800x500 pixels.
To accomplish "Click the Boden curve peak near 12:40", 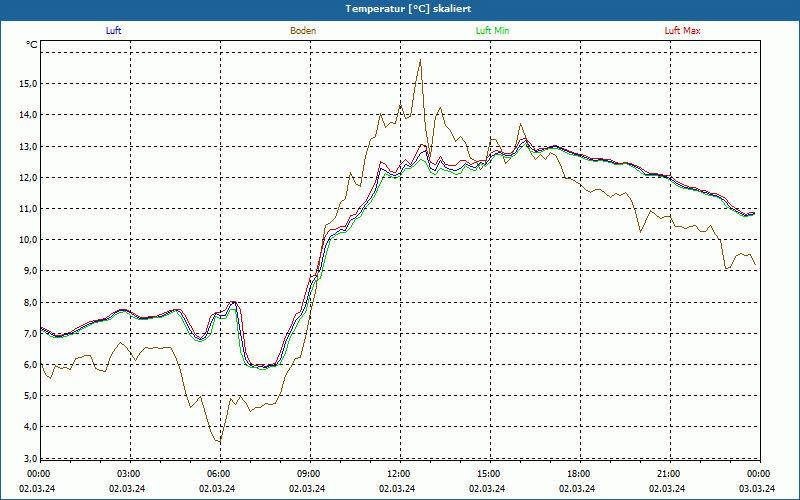I will pos(420,60).
